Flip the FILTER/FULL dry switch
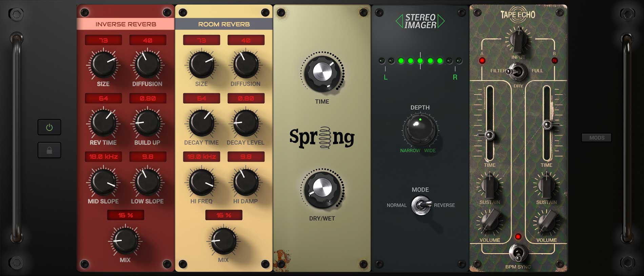The height and width of the screenshot is (276, 644). click(517, 71)
